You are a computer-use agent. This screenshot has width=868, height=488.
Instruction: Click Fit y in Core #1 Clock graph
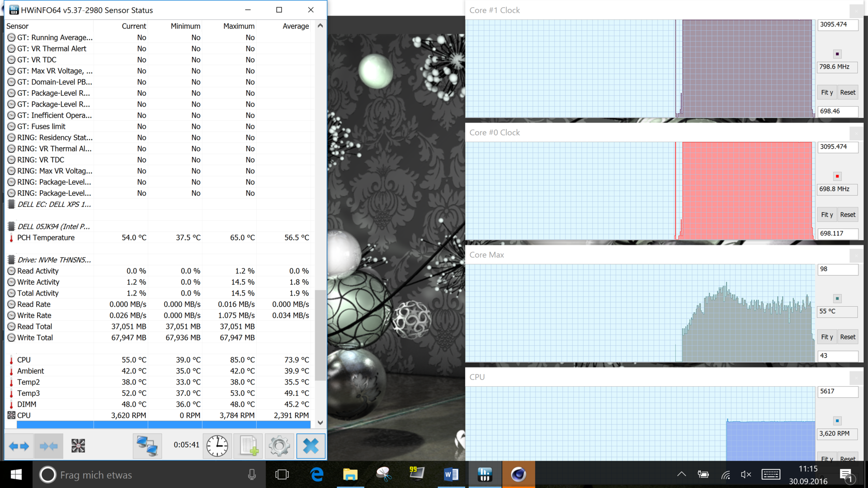[827, 93]
